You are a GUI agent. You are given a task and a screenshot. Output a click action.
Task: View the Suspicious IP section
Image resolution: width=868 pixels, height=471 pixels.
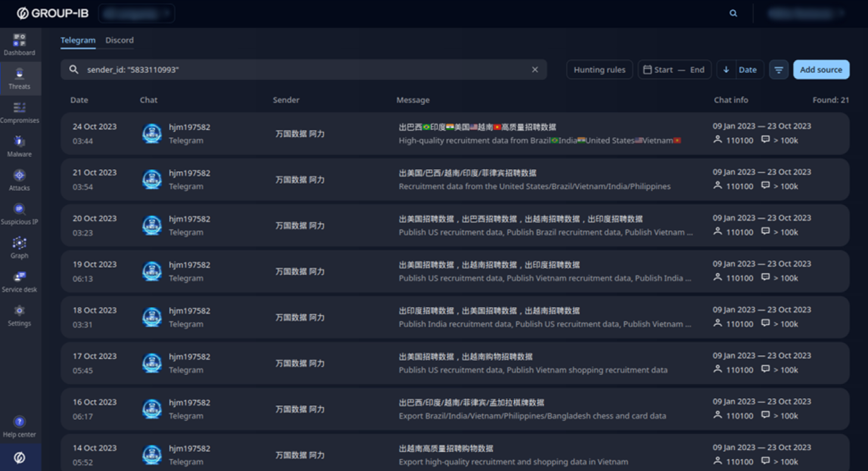20,213
